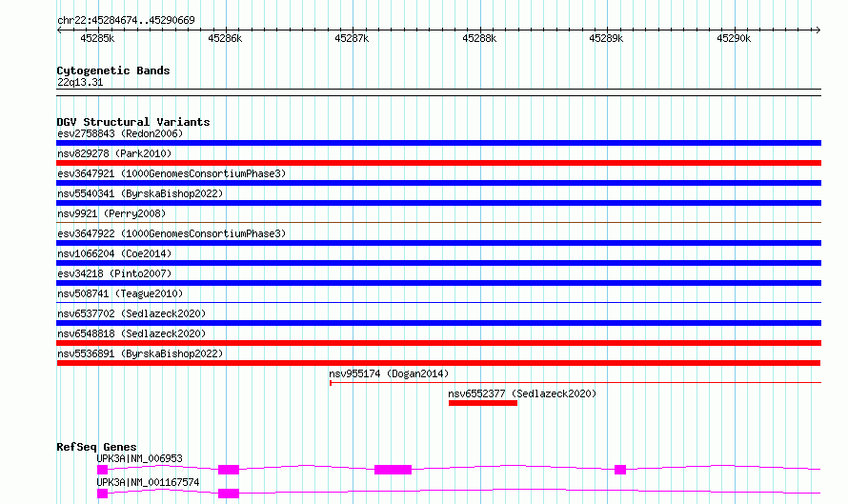Click the magenta exon of NM_001167574 nearest 45286k
This screenshot has width=848, height=504.
[229, 494]
